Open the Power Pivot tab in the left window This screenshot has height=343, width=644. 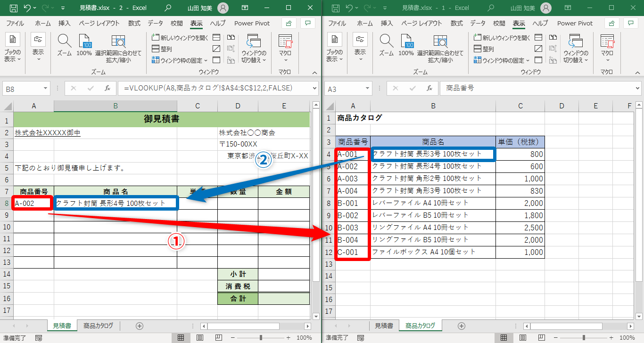pyautogui.click(x=252, y=23)
